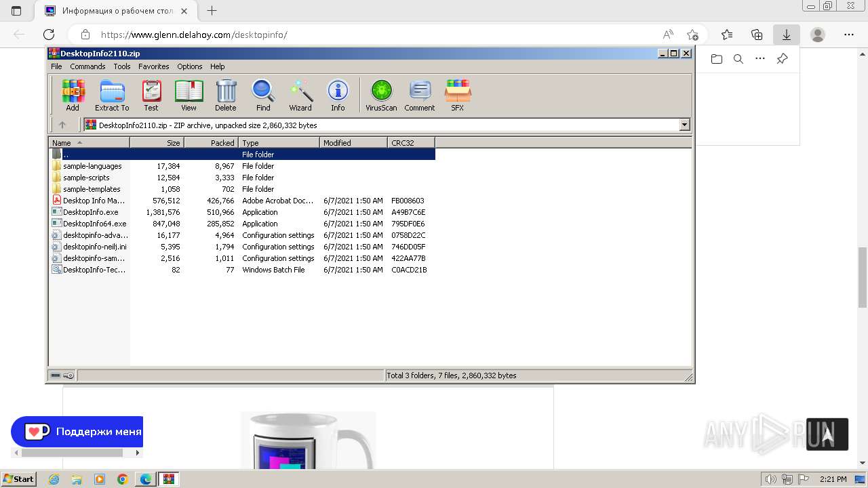Open the archive Info icon
The image size is (868, 488).
pos(338,95)
